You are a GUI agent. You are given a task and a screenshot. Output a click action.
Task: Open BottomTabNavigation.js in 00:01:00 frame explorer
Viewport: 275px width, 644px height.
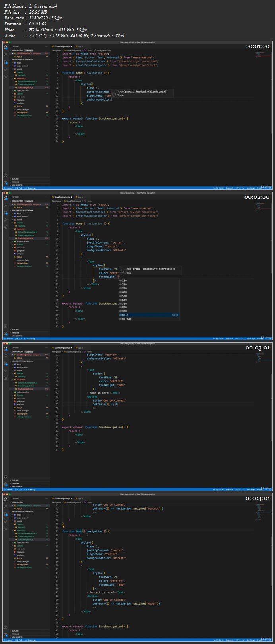[30, 81]
